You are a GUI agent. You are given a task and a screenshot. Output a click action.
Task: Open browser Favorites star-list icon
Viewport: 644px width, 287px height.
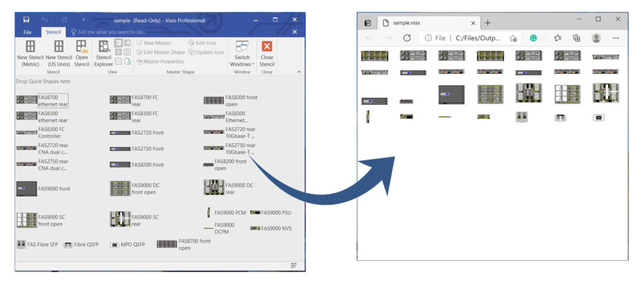point(557,38)
